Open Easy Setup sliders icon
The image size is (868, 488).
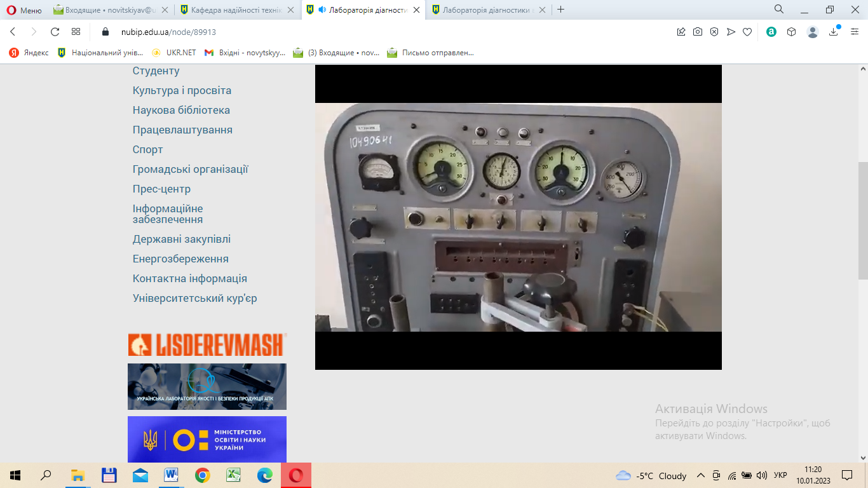855,32
